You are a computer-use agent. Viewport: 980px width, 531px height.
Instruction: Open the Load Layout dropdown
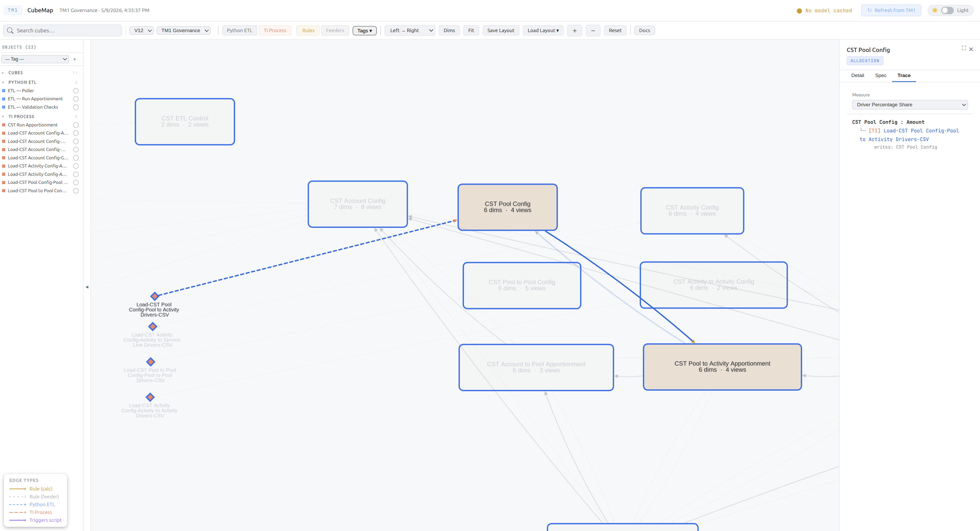pos(543,31)
